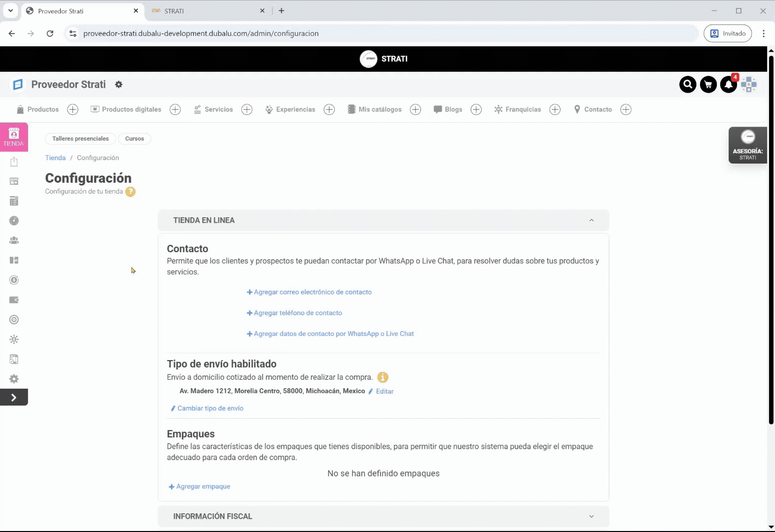Open Experiencias menu item
This screenshot has width=775, height=532.
290,109
